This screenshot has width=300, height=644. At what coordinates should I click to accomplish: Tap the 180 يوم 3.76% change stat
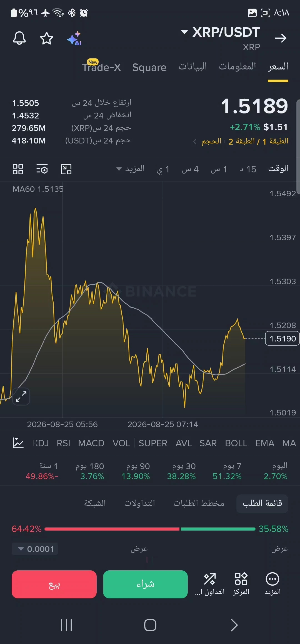pyautogui.click(x=90, y=471)
